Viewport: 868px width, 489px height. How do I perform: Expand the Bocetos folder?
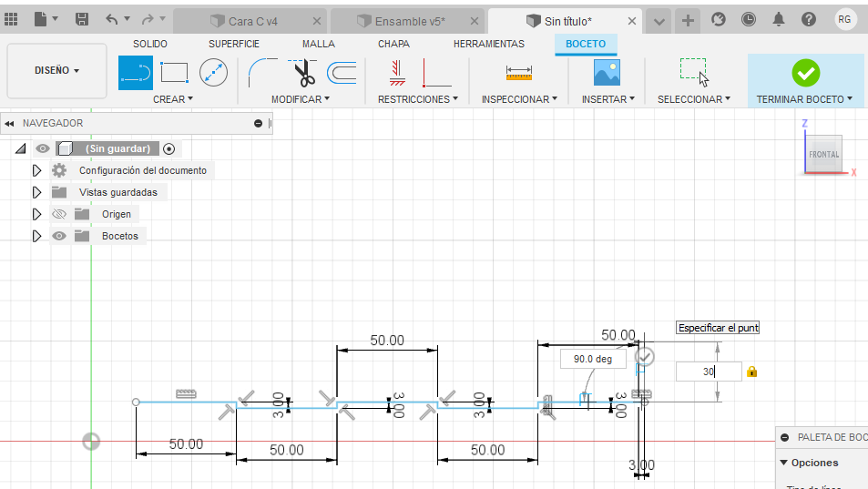coord(36,236)
